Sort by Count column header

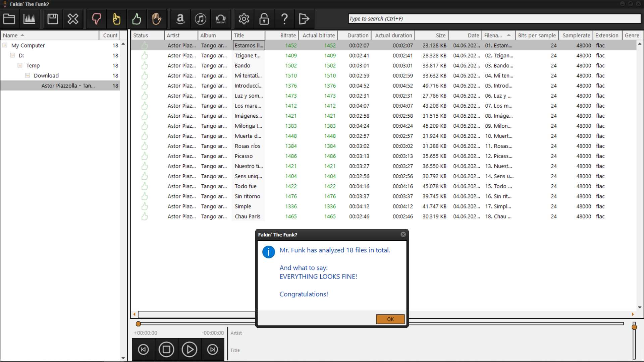[110, 35]
